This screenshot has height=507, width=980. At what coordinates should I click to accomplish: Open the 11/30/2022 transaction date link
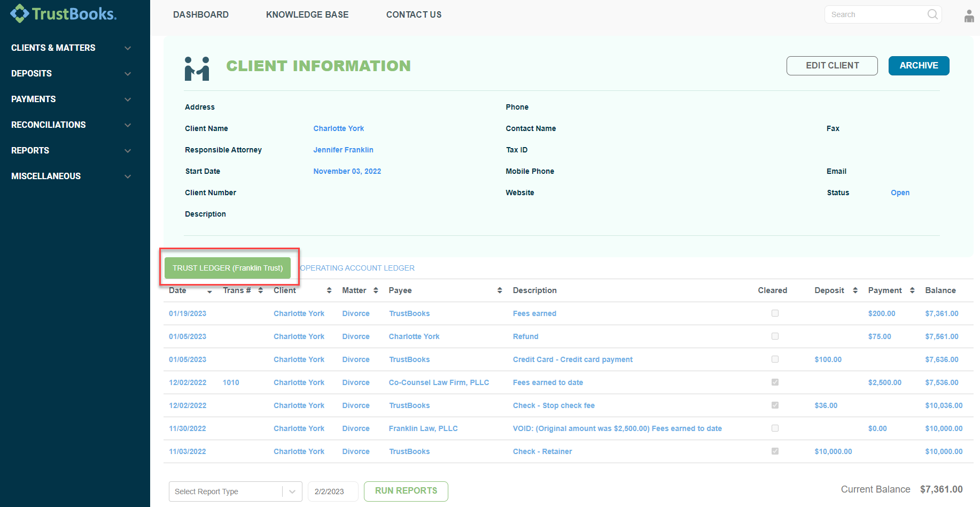(188, 428)
